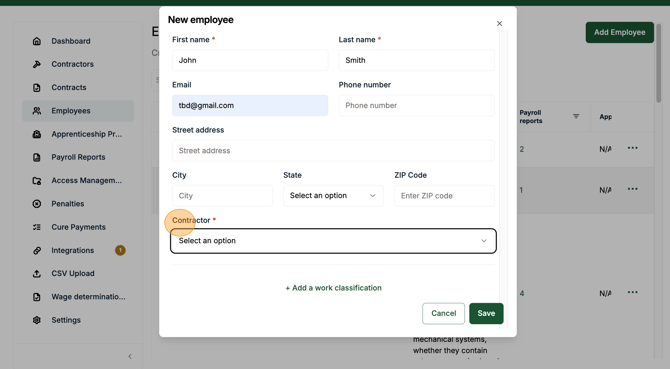Click the Penalties circle icon
This screenshot has width=670, height=369.
(x=37, y=204)
